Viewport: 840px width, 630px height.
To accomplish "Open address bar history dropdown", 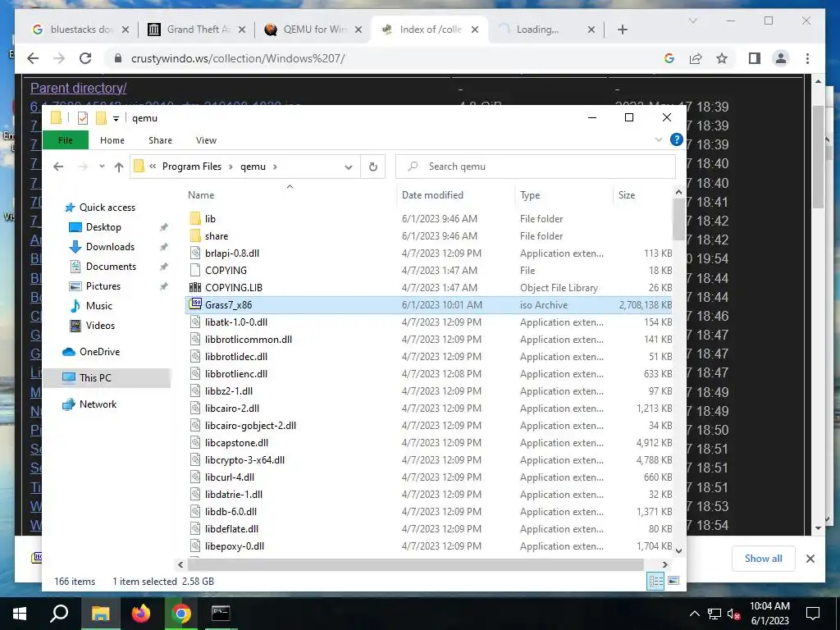I will click(x=349, y=167).
